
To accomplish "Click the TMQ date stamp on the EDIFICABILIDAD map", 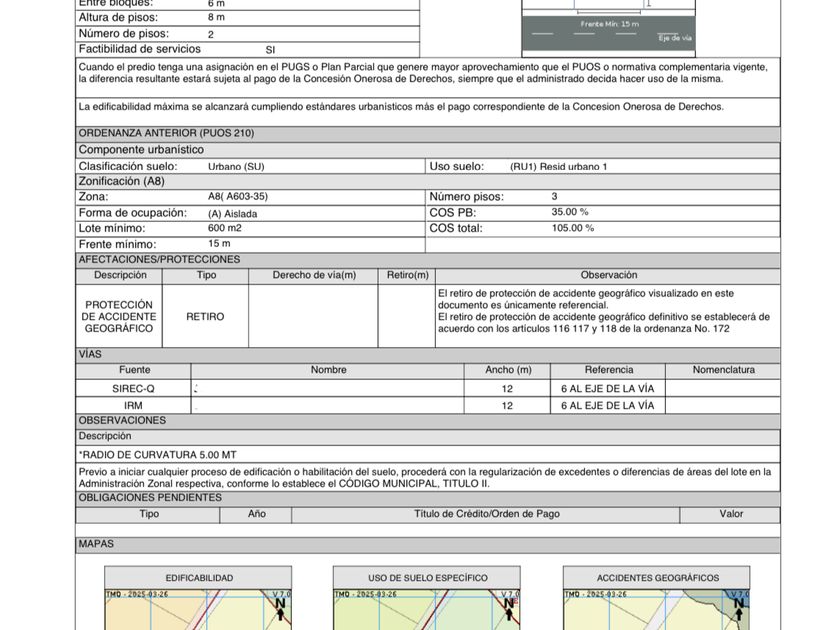I will pyautogui.click(x=137, y=594).
